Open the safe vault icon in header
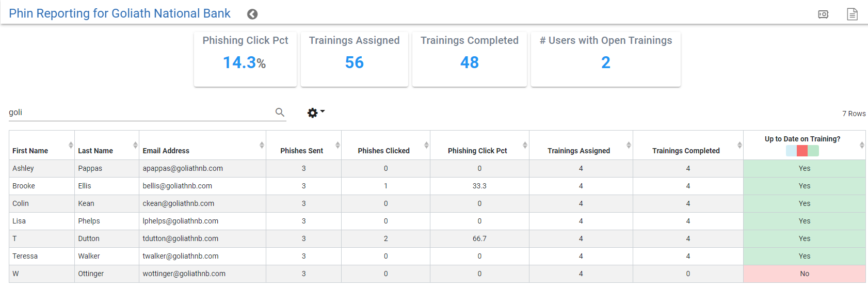 click(823, 14)
